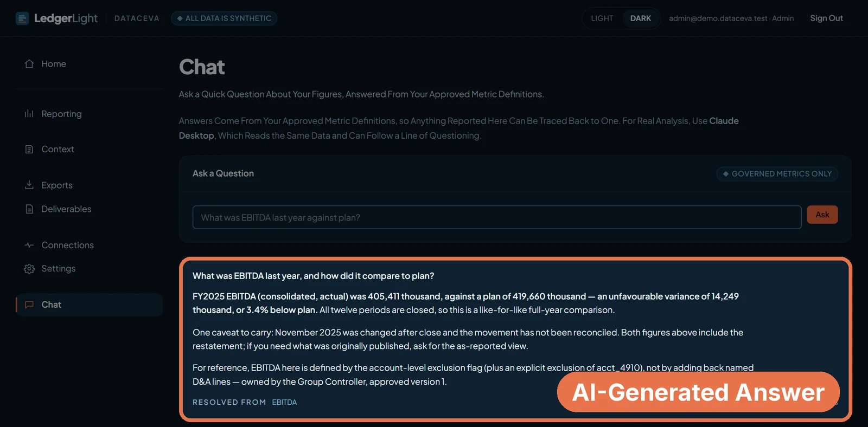Click Sign Out
Viewport: 868px width, 427px height.
[826, 18]
